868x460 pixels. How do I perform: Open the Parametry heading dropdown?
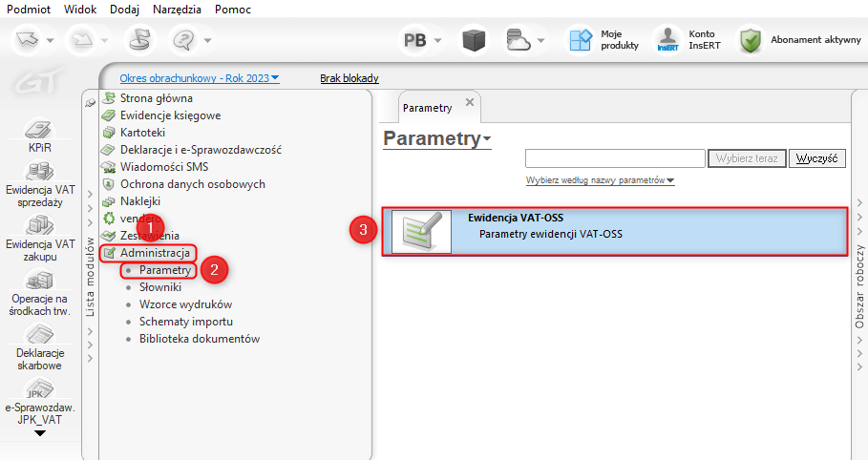pos(487,140)
